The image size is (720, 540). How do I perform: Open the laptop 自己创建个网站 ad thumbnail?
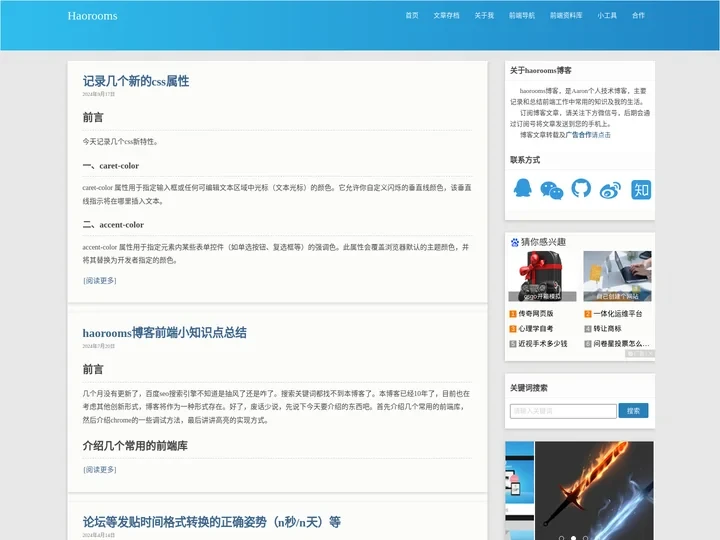click(x=617, y=276)
